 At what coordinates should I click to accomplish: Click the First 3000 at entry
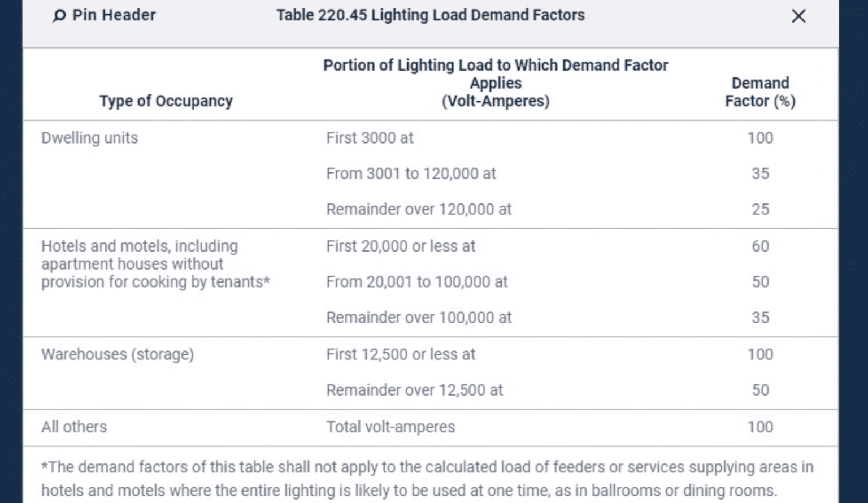(x=369, y=137)
